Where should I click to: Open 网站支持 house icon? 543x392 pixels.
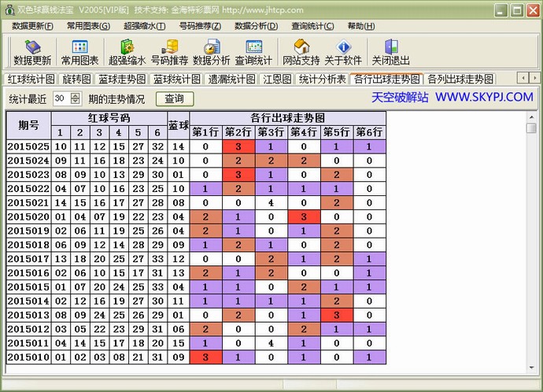[301, 52]
